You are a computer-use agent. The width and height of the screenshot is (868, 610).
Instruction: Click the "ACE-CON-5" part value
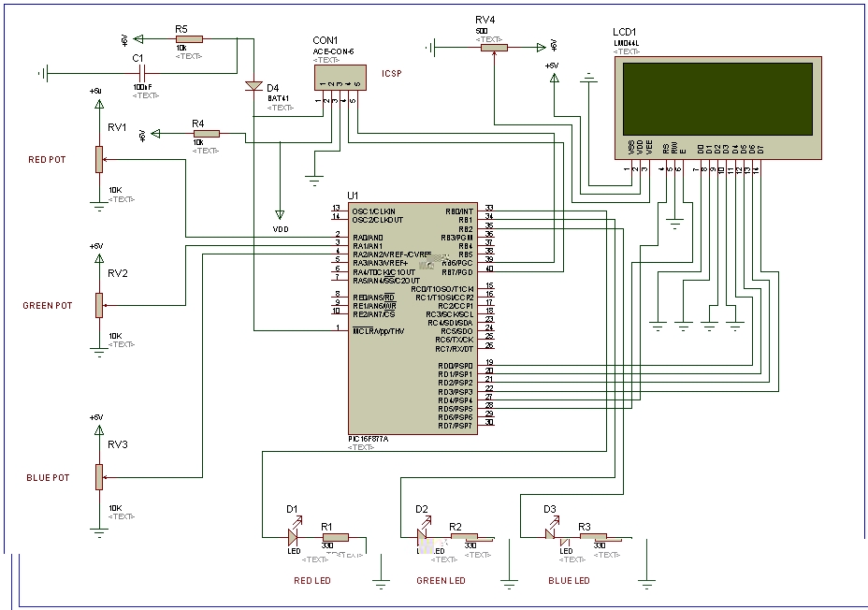click(x=333, y=51)
